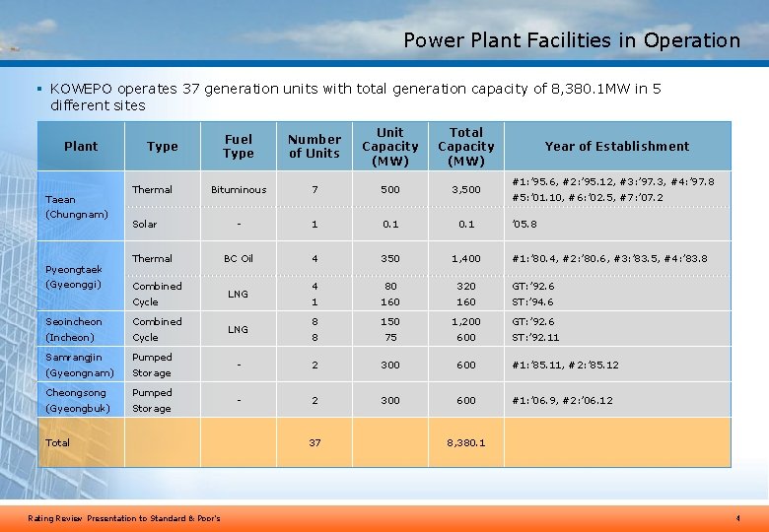Image resolution: width=769 pixels, height=532 pixels.
Task: Click the 'Bituminous' fuel type cell
Action: [x=239, y=189]
